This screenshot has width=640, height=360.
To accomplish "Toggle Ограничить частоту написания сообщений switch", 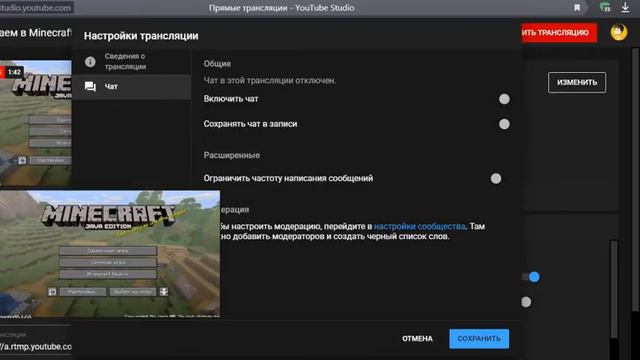I will click(x=496, y=178).
